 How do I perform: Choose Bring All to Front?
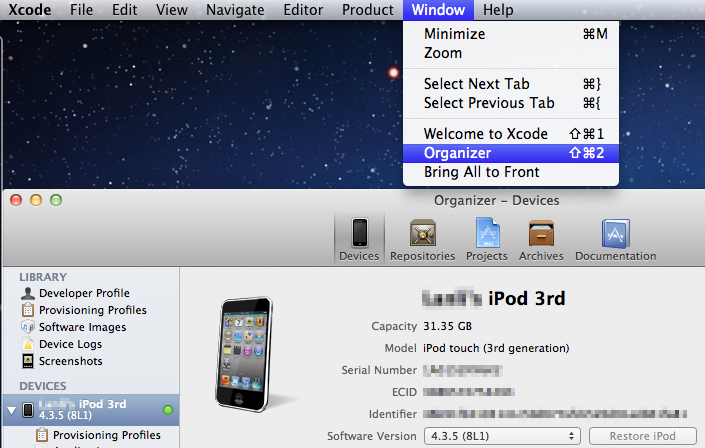click(x=511, y=172)
